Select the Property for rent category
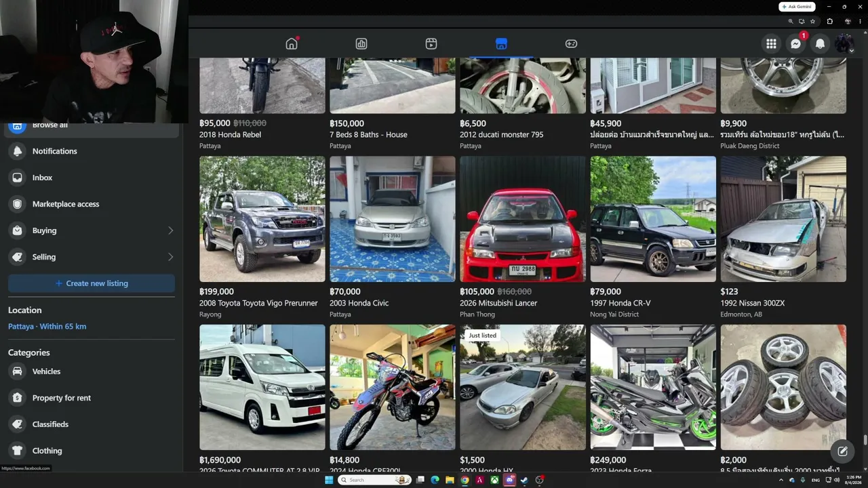 tap(92, 398)
